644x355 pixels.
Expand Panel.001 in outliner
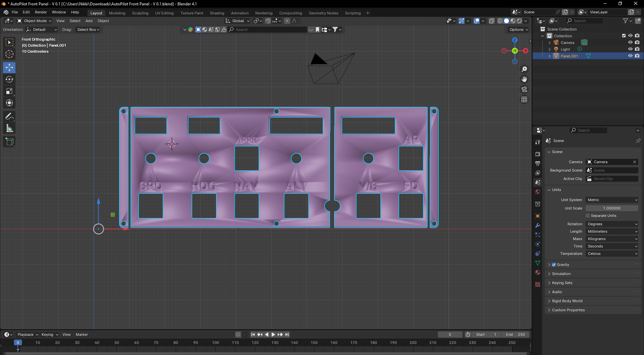[x=549, y=56]
